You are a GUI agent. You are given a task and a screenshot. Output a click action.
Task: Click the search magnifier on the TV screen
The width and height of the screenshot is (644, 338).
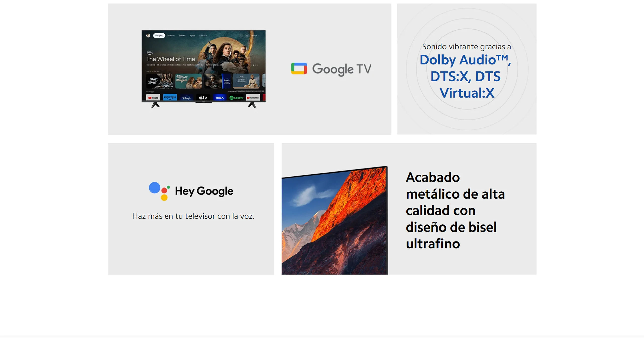point(241,36)
